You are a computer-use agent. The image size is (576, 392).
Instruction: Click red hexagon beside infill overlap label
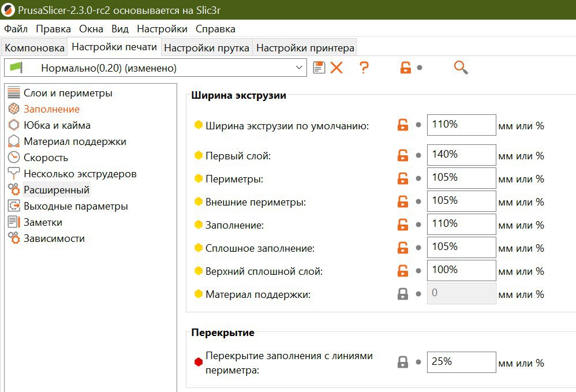[199, 362]
